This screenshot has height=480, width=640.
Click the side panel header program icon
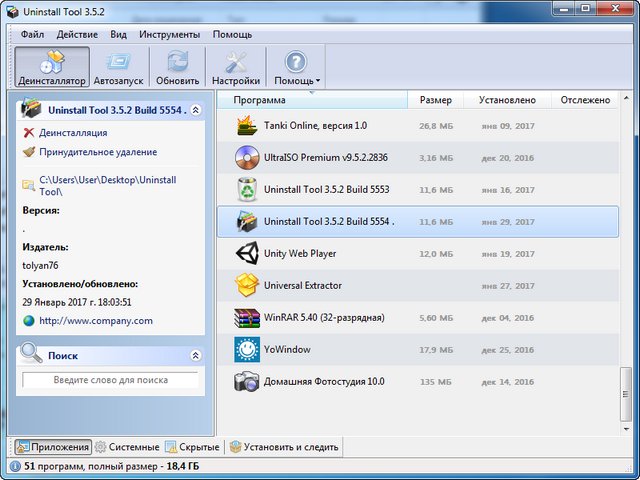click(x=31, y=108)
